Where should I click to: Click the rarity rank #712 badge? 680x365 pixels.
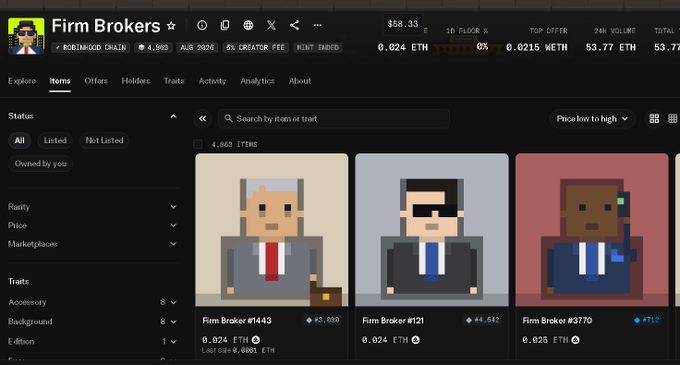click(x=646, y=320)
